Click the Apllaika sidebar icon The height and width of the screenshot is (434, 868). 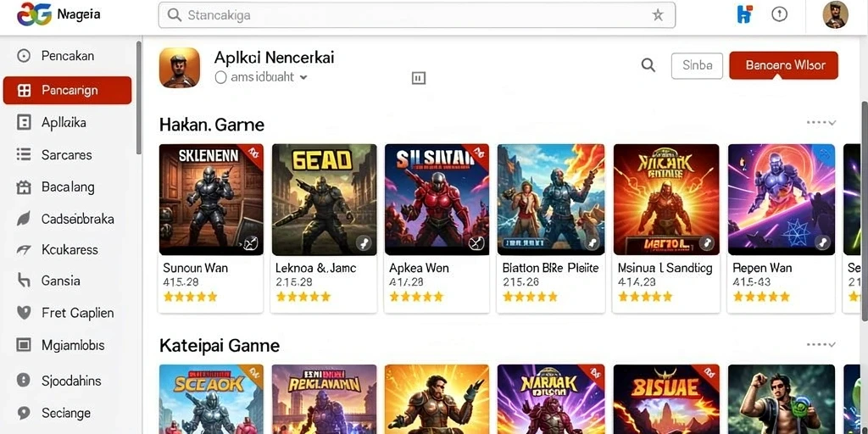(x=24, y=122)
